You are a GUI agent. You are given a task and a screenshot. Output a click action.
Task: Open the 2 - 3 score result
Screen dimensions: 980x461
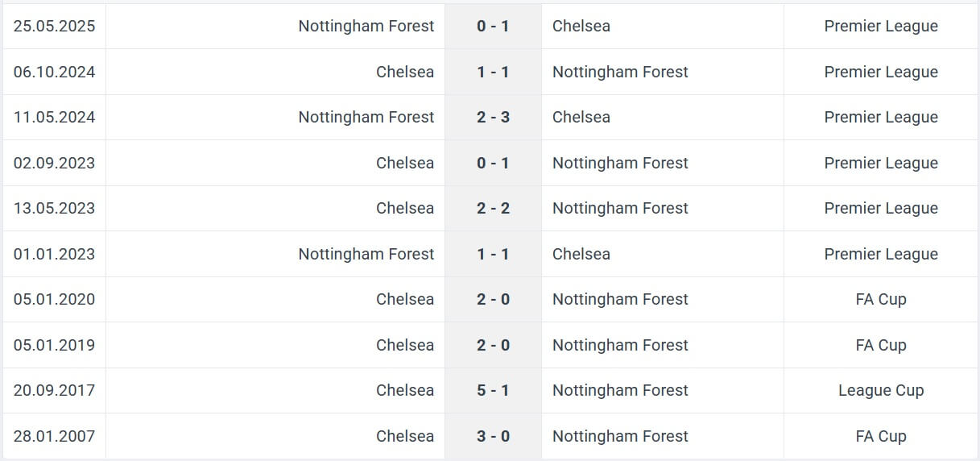[493, 117]
